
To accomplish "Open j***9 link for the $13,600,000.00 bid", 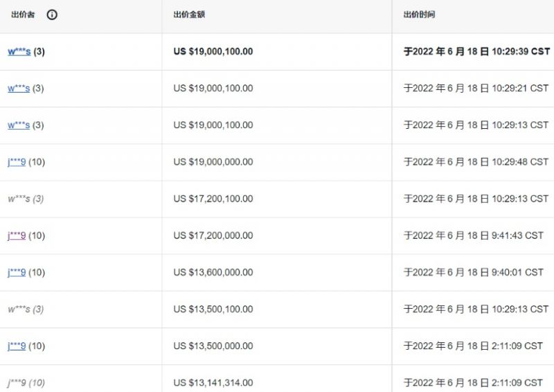I will click(x=17, y=272).
